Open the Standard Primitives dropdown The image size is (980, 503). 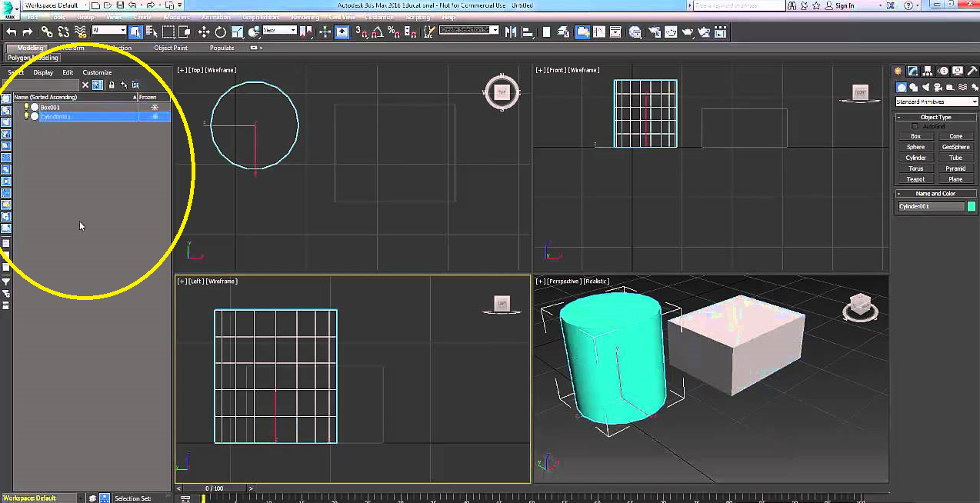tap(935, 101)
